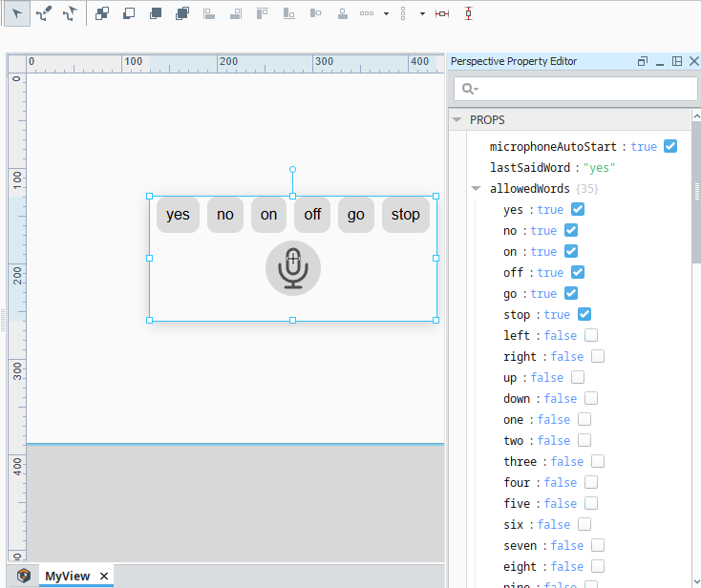Click the red stretch-to-width icon

[x=441, y=14]
